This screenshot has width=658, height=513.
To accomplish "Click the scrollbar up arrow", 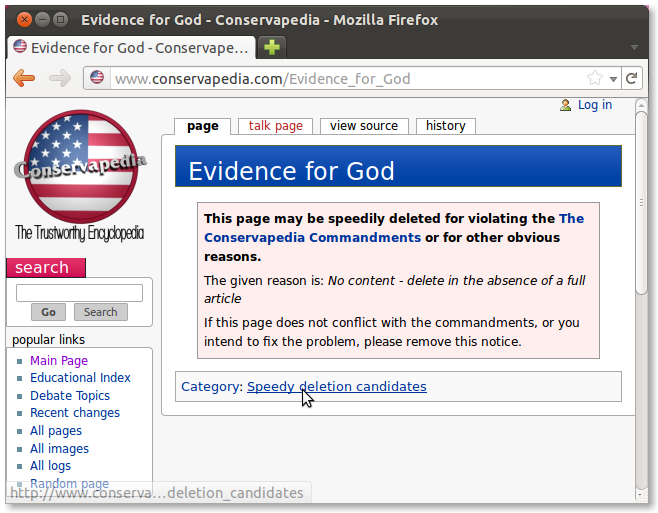I will click(641, 104).
